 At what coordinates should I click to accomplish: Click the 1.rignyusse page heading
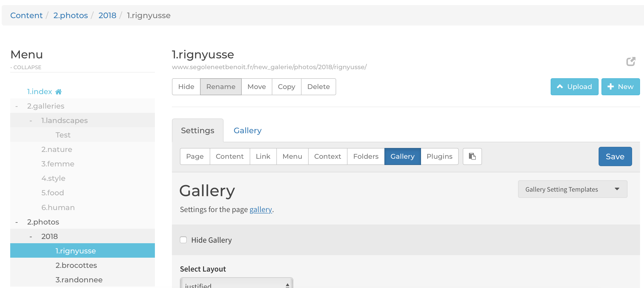pyautogui.click(x=203, y=54)
